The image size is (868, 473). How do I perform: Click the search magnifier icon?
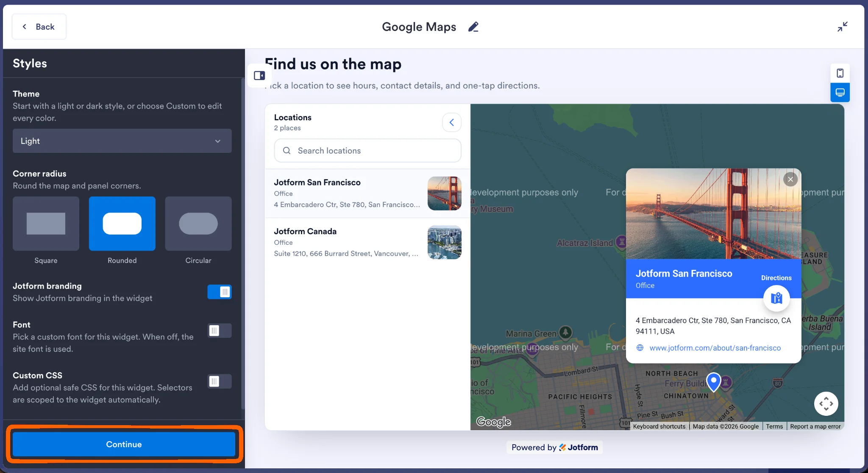pyautogui.click(x=287, y=151)
